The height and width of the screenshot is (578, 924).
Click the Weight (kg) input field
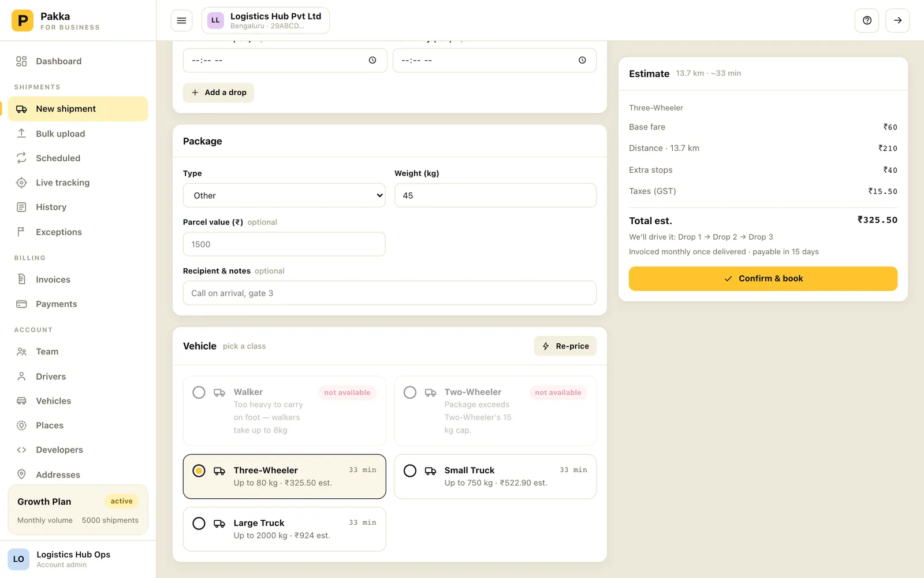click(495, 195)
